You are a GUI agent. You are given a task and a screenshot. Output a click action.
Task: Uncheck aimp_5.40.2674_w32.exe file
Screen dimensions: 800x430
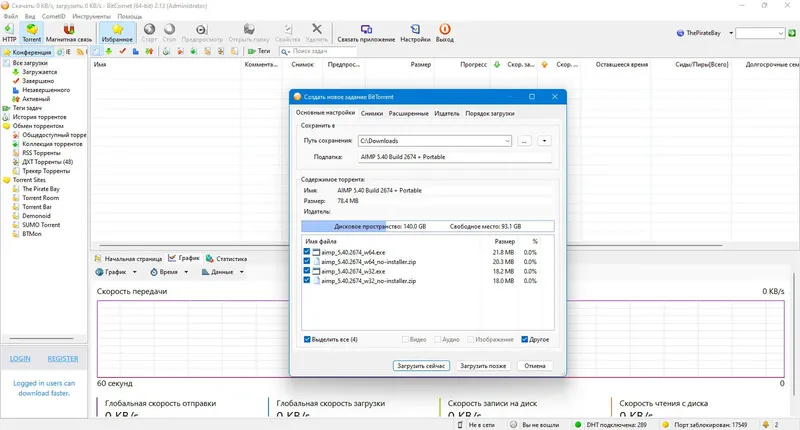(x=307, y=271)
